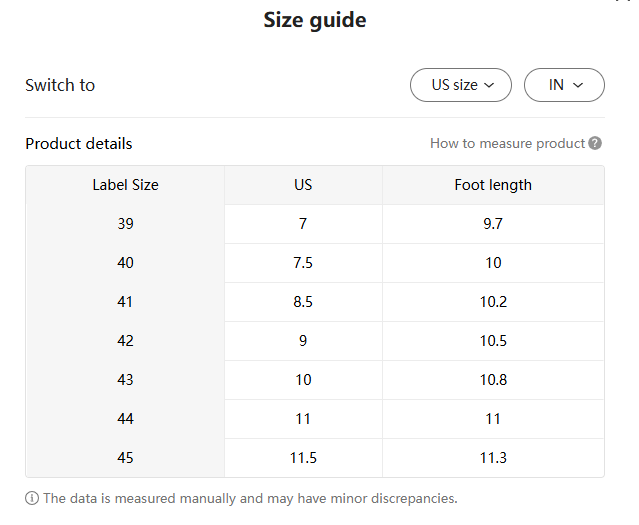Click the 9.7 foot length value

point(493,224)
